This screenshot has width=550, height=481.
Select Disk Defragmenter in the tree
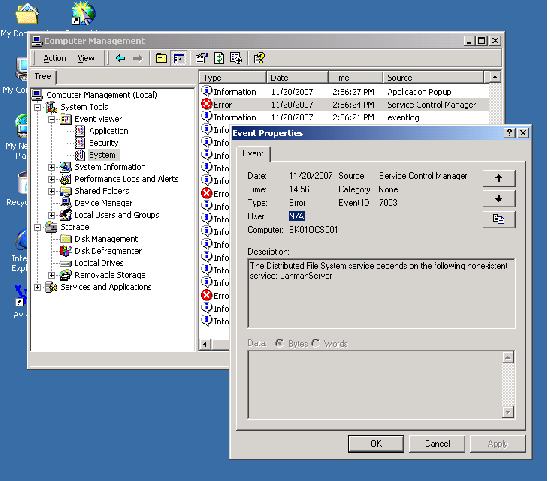tap(108, 251)
